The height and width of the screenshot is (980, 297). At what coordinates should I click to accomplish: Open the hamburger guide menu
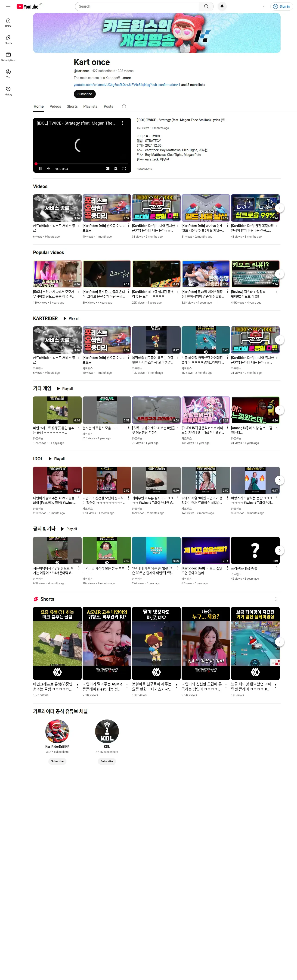(8, 6)
